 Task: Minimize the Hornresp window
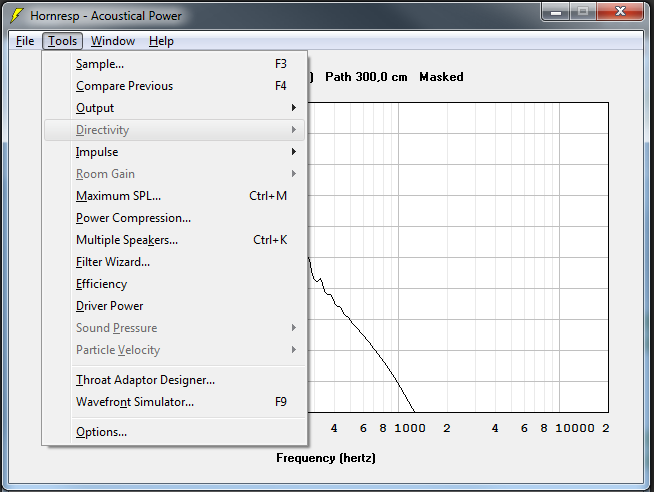(x=556, y=12)
